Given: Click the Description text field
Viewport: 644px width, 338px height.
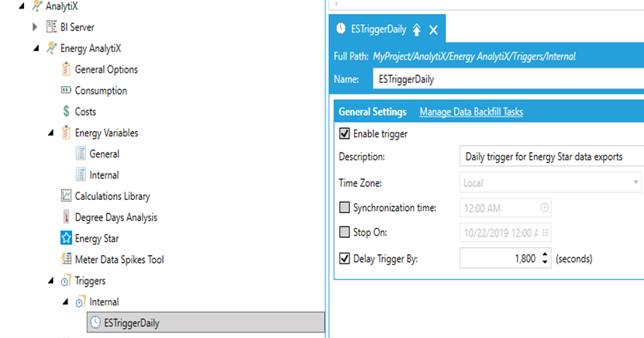Looking at the screenshot, I should [550, 157].
